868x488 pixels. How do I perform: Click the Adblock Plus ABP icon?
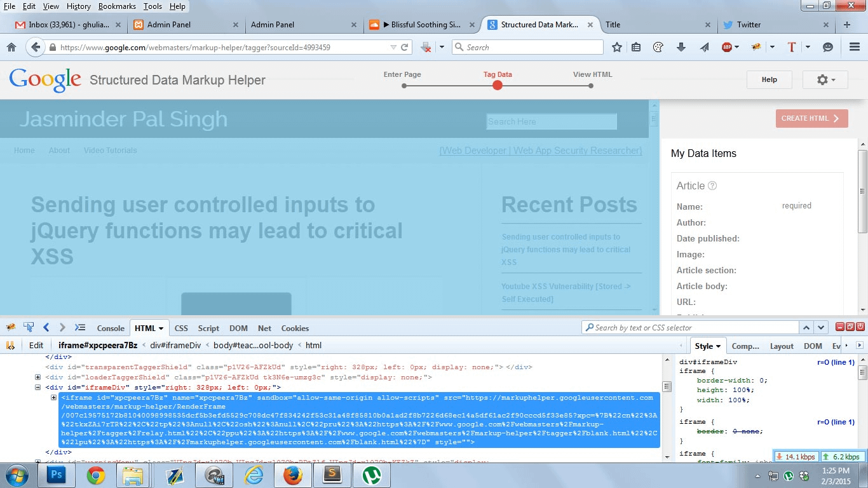point(727,47)
